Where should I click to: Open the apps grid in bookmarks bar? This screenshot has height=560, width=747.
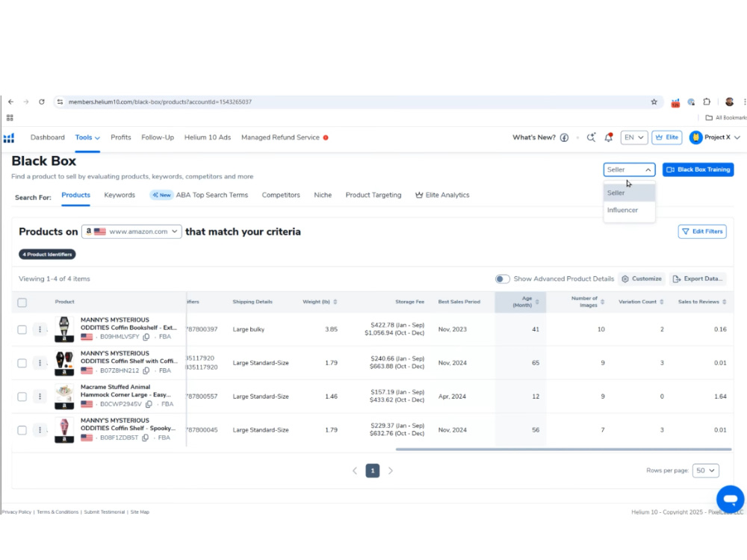point(10,118)
